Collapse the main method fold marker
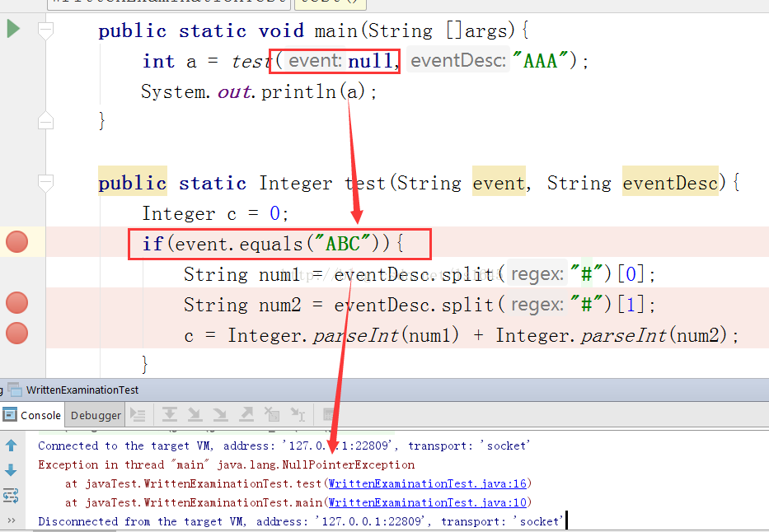This screenshot has height=532, width=769. tap(45, 30)
